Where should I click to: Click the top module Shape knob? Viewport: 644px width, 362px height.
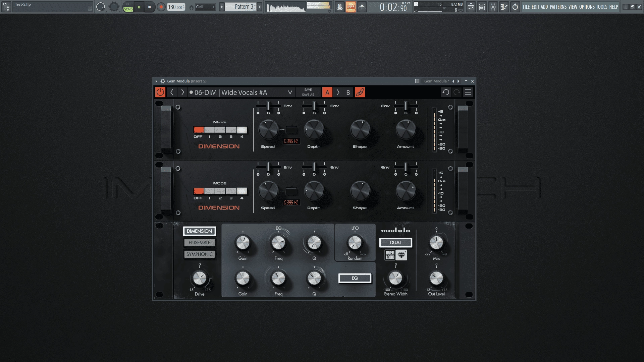pyautogui.click(x=360, y=130)
